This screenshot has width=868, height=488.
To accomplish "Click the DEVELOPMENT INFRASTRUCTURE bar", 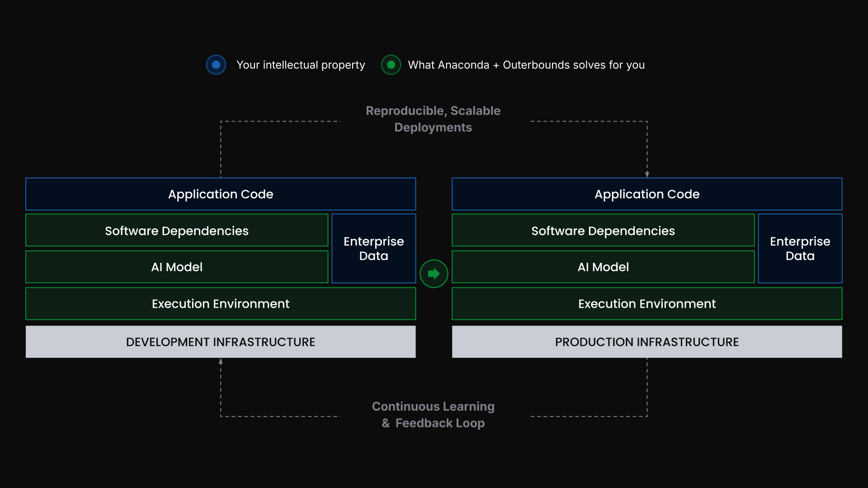I will (x=221, y=342).
